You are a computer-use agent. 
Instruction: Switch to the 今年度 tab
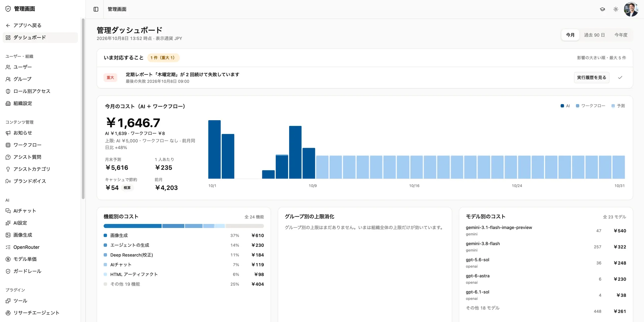click(x=621, y=35)
